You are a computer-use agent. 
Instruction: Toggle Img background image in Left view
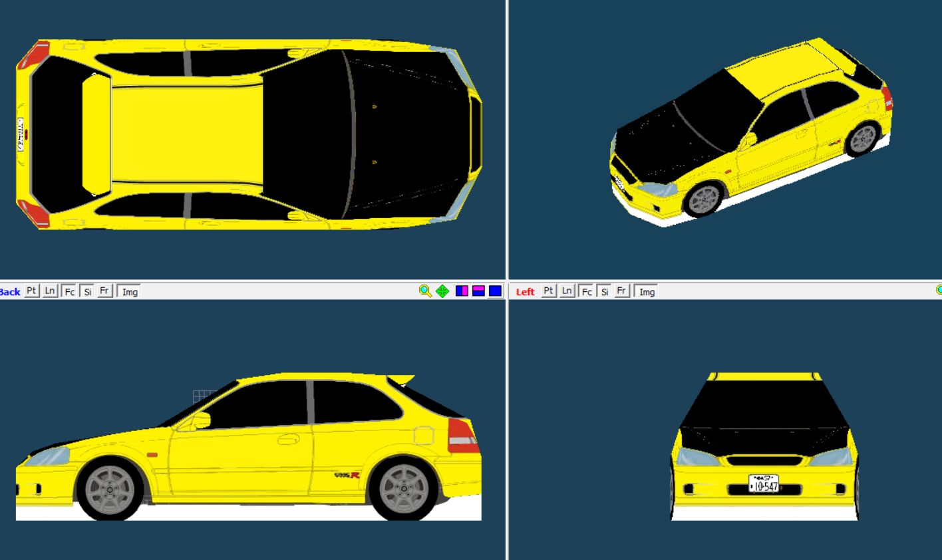coord(647,291)
